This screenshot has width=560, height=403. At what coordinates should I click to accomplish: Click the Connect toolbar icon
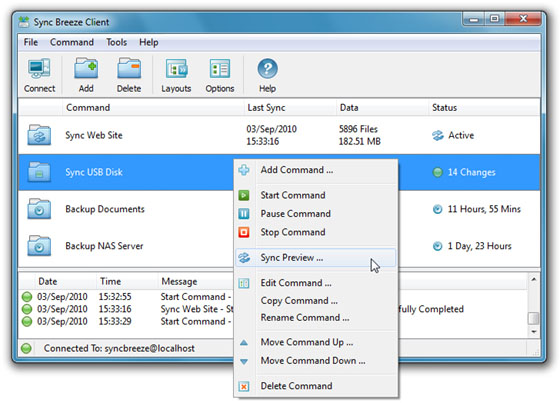pyautogui.click(x=39, y=69)
